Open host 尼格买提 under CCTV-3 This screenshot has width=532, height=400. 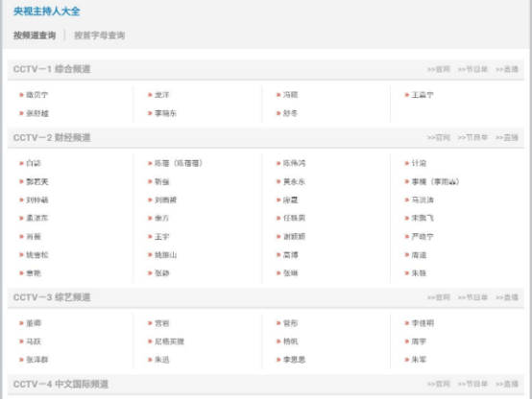point(169,341)
